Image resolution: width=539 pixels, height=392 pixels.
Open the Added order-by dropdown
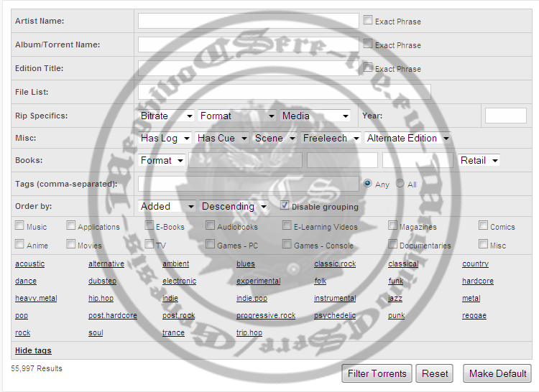[167, 206]
